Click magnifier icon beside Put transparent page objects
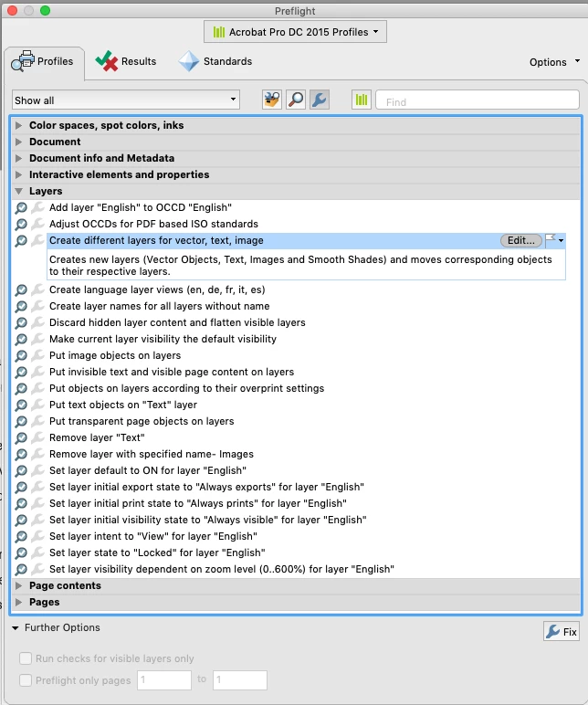 click(21, 421)
